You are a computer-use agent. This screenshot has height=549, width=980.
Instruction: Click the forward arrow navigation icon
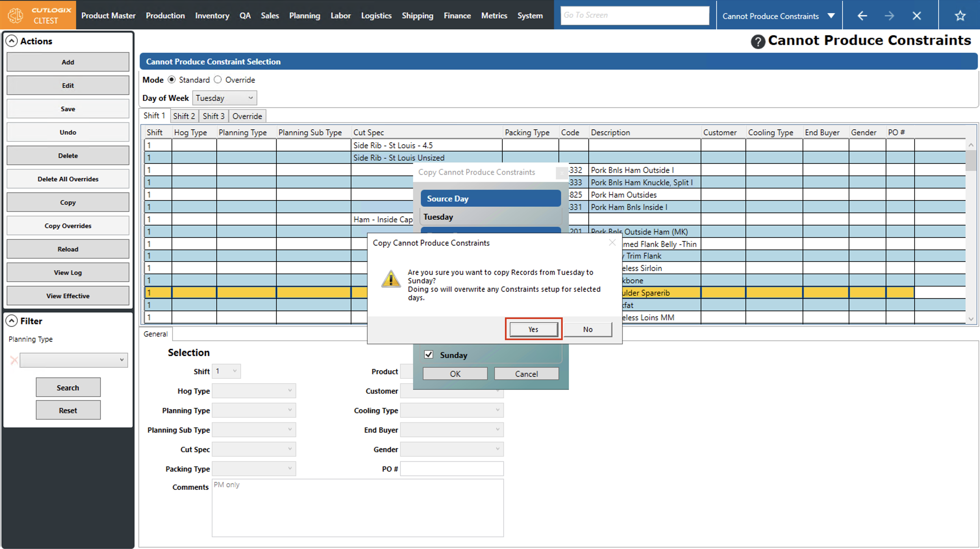pos(889,16)
